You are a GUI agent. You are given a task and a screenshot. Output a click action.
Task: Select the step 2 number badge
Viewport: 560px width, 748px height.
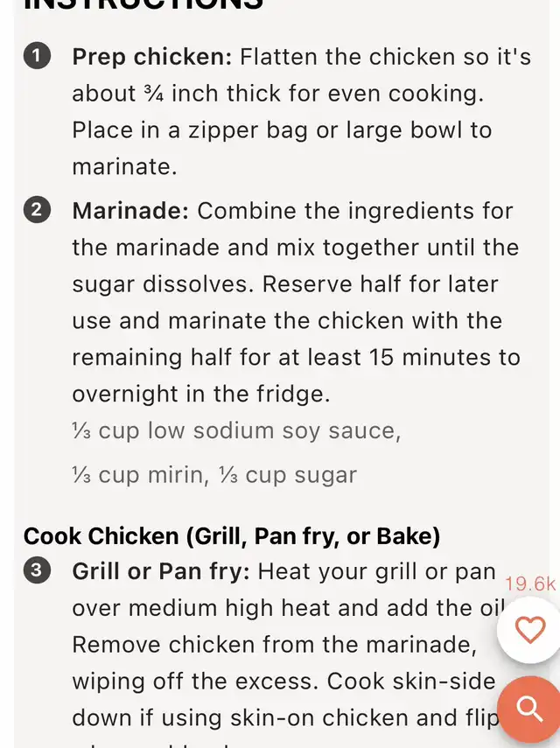click(x=37, y=210)
